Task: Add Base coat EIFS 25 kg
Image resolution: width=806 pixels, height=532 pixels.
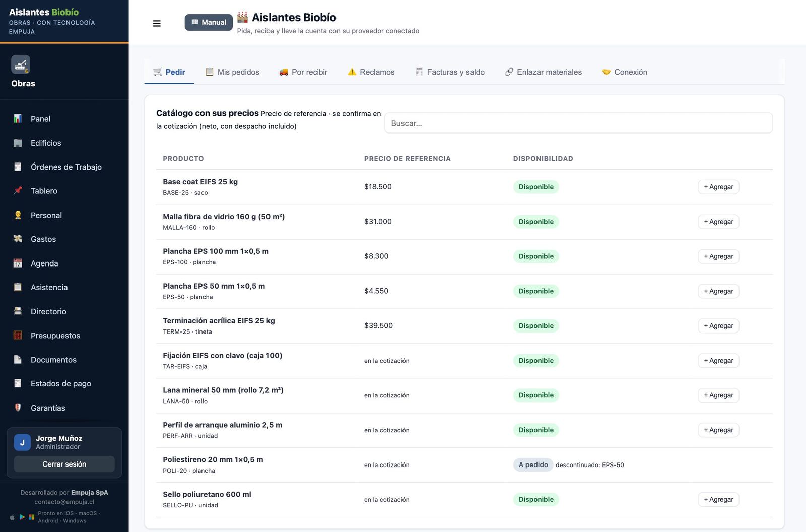Action: tap(718, 187)
